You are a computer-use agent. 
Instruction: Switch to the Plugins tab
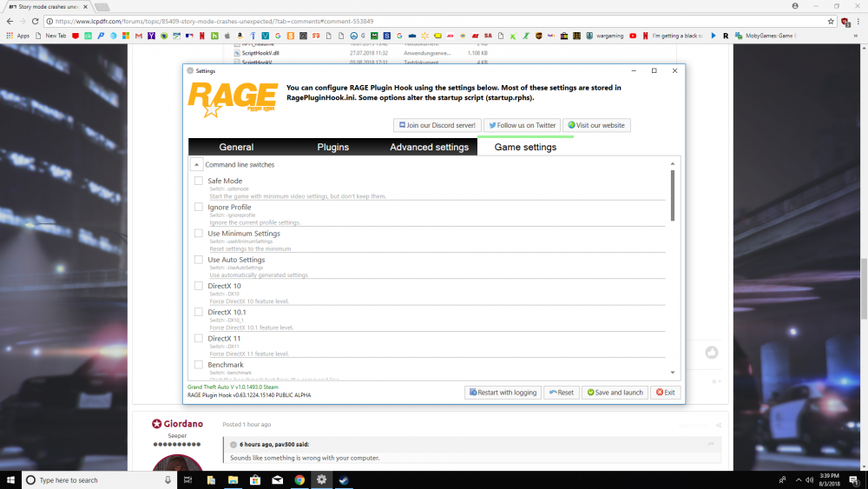332,147
